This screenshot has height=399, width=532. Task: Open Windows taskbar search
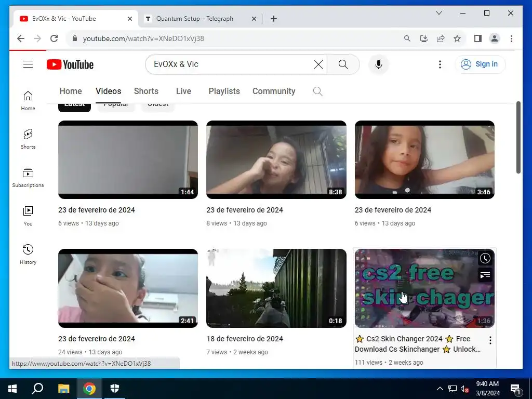coord(37,389)
